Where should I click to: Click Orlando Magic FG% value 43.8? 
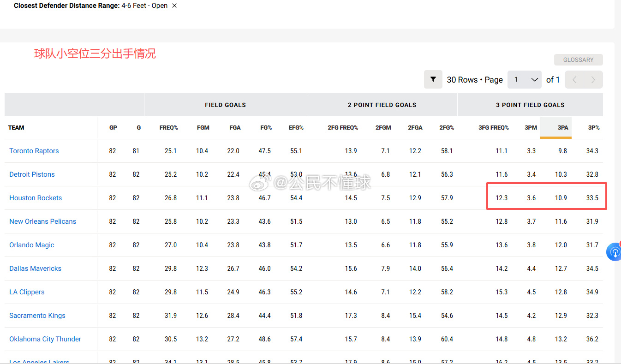point(265,245)
